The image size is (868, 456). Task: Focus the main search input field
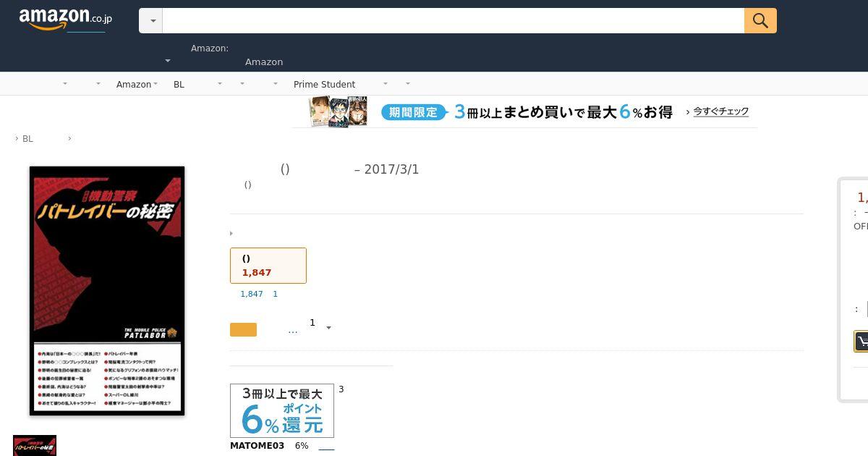click(x=454, y=21)
